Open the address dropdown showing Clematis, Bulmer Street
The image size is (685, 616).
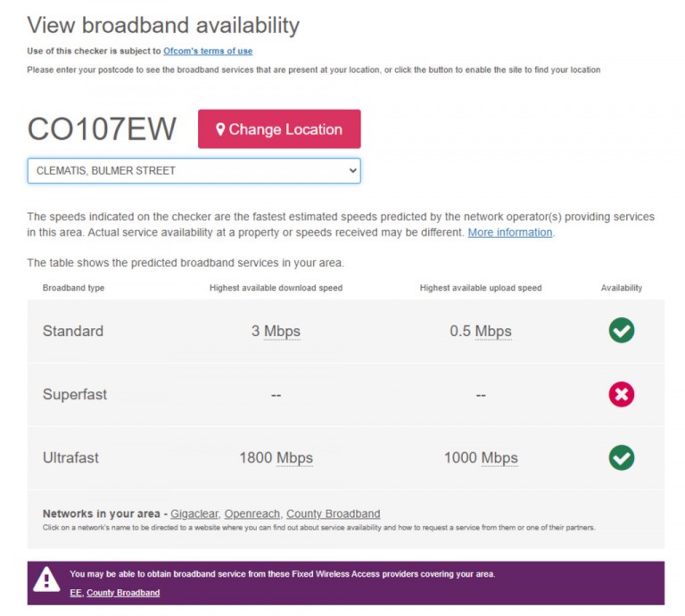click(194, 170)
